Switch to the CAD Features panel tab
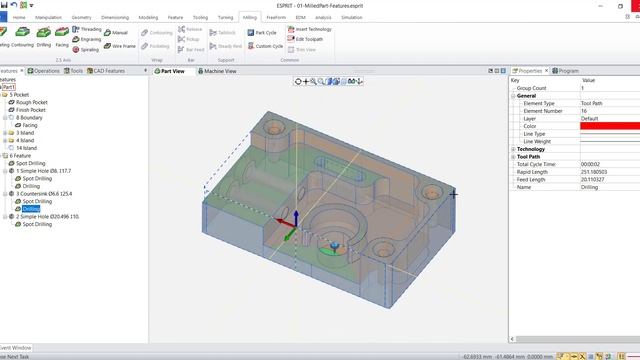The height and width of the screenshot is (360, 640). (106, 71)
